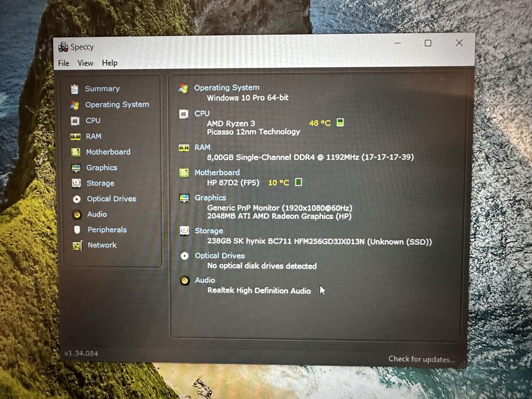Click the Peripherals mouse icon in sidebar
Screen dimensions: 532x399
tap(77, 230)
